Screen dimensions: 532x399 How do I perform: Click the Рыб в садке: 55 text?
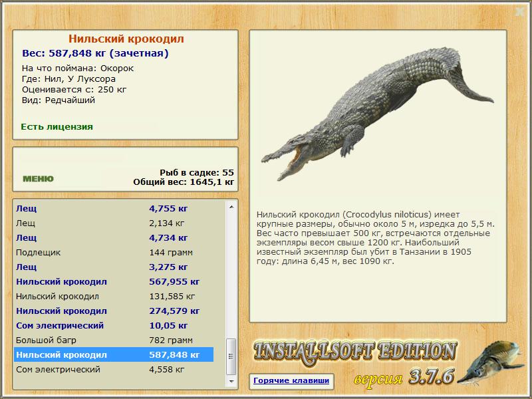[x=197, y=172]
